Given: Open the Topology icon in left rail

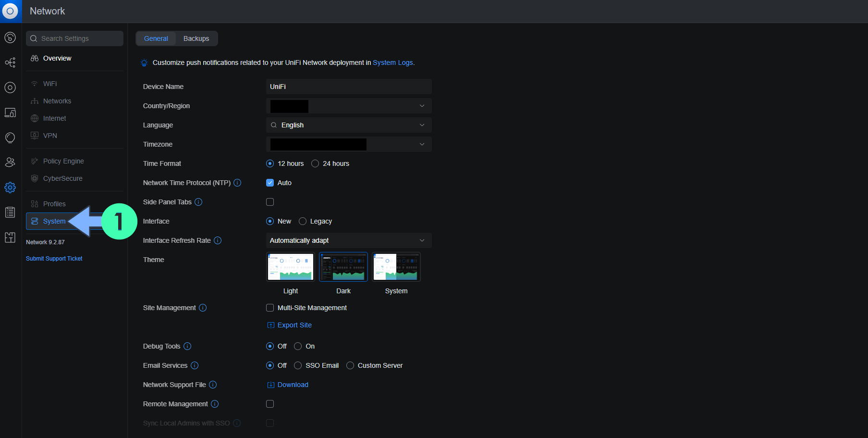Looking at the screenshot, I should click(x=10, y=63).
